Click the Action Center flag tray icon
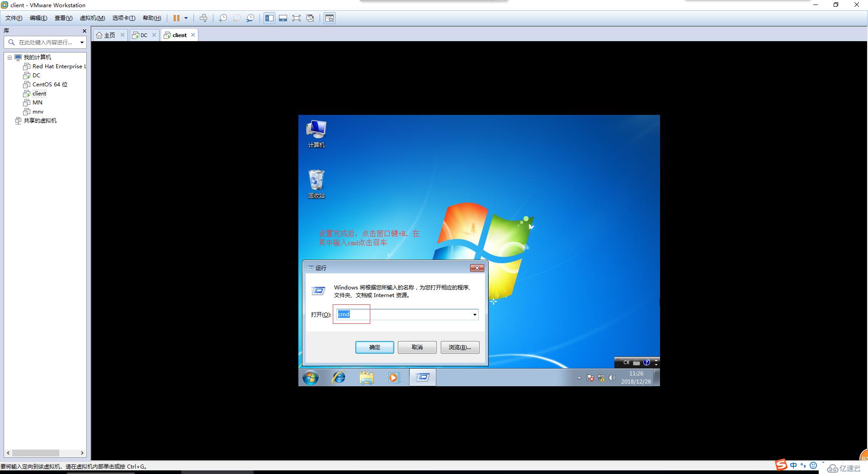This screenshot has width=868, height=474. click(590, 378)
